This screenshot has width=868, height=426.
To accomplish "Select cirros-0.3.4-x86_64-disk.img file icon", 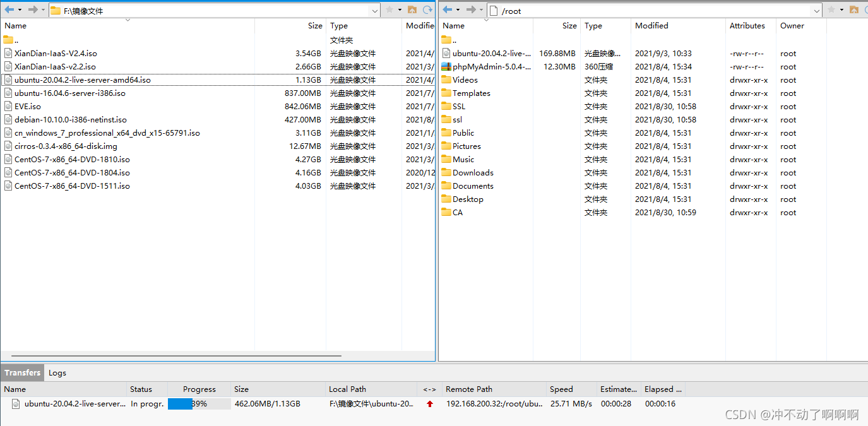I will tap(8, 146).
